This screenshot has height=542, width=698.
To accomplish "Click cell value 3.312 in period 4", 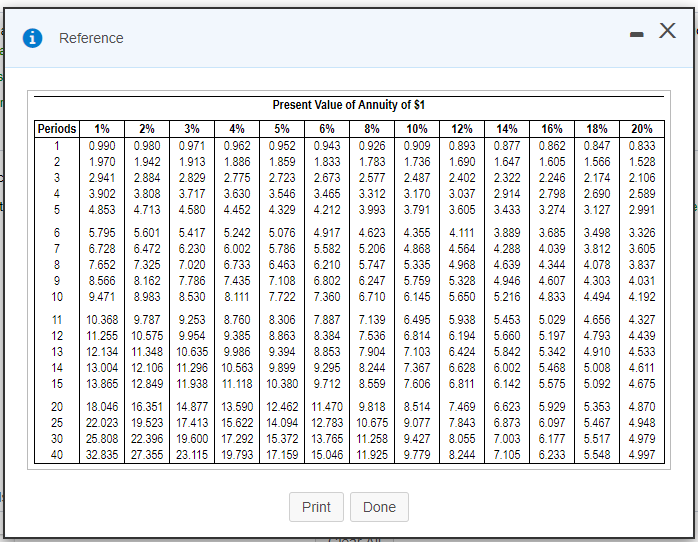I will click(372, 194).
